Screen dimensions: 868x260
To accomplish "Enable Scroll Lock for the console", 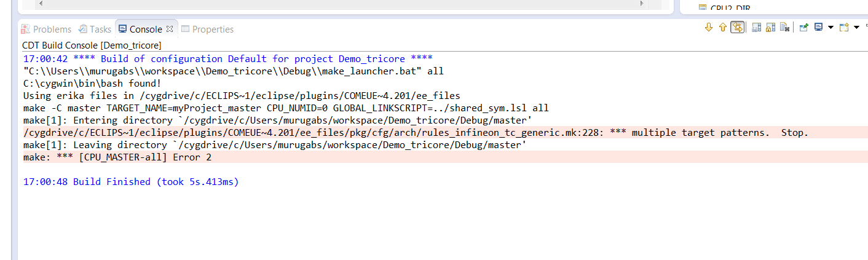I will click(x=770, y=28).
